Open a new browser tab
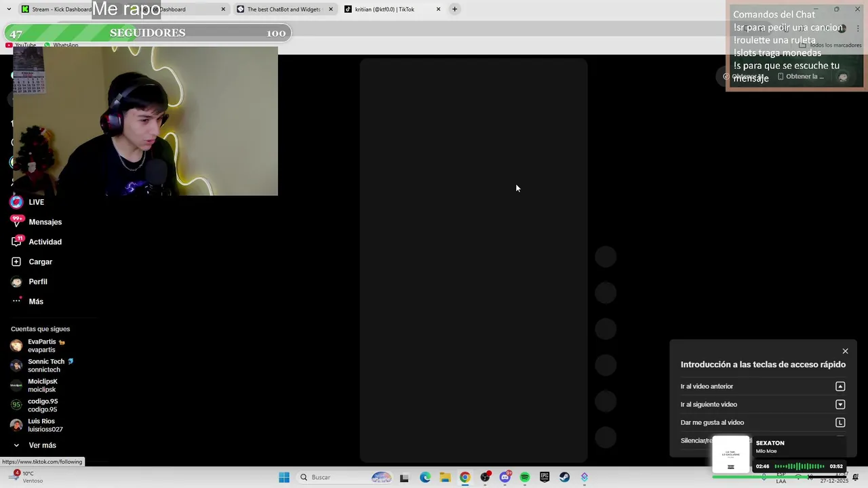The image size is (868, 488). pyautogui.click(x=454, y=9)
